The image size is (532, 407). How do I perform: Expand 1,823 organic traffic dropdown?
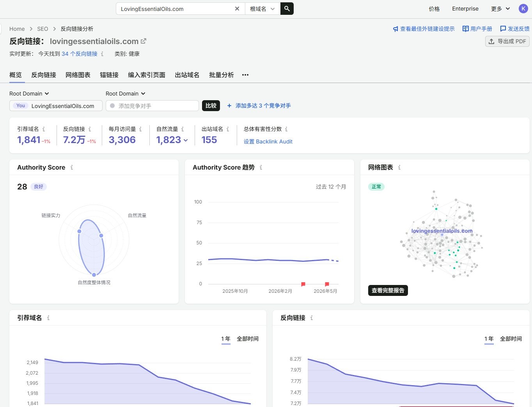tap(172, 140)
